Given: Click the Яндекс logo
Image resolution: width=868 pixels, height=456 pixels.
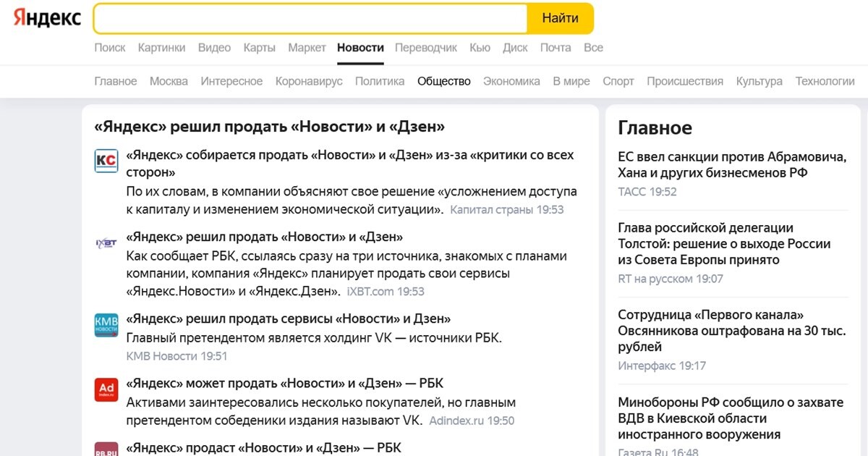Looking at the screenshot, I should (47, 19).
